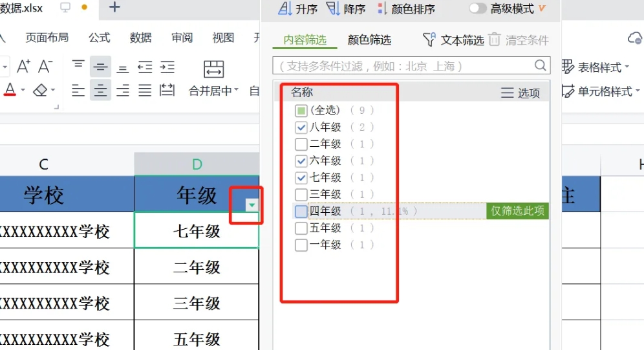Screen dimensions: 644x350
Task: Select the cell containing 七年级
Action: point(197,230)
